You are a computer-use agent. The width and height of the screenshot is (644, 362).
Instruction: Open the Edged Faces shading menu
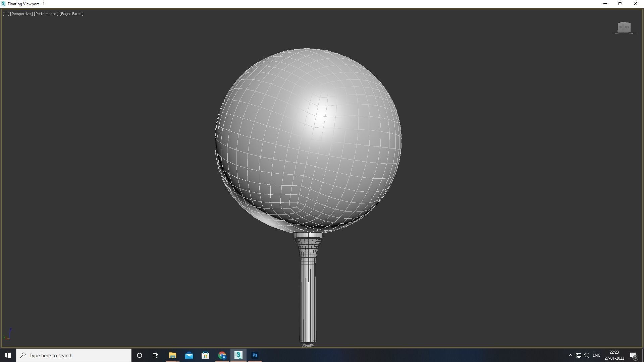(71, 14)
